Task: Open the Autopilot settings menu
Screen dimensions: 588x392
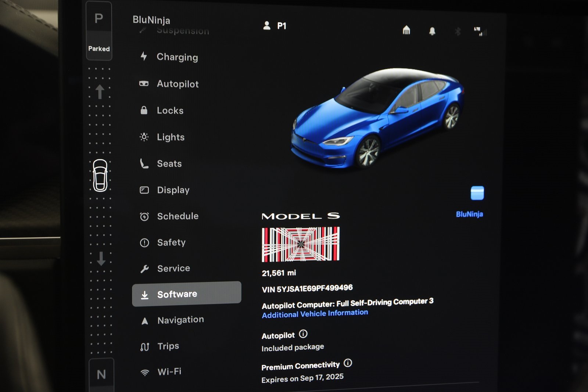Action: 178,84
